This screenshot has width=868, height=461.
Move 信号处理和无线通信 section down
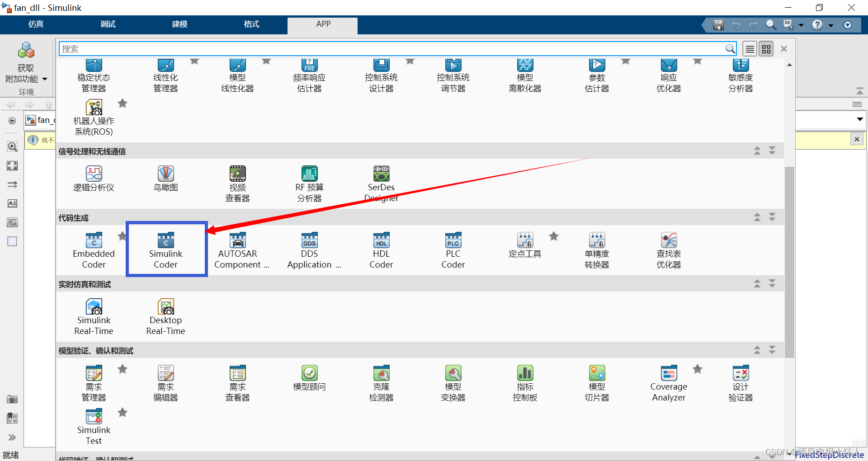[772, 151]
